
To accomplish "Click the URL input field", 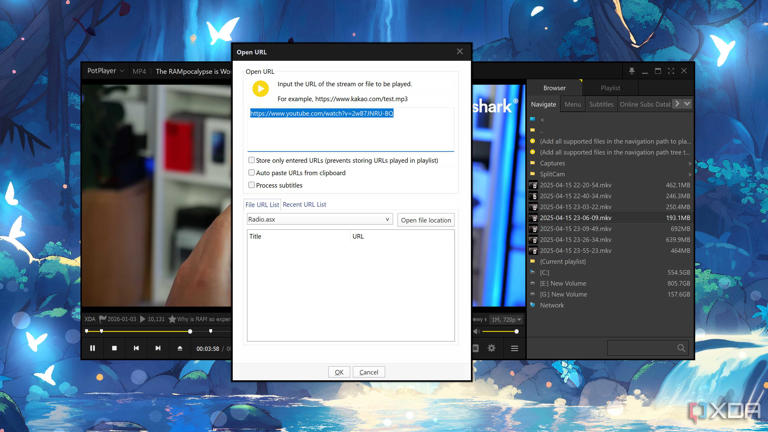I will point(351,129).
